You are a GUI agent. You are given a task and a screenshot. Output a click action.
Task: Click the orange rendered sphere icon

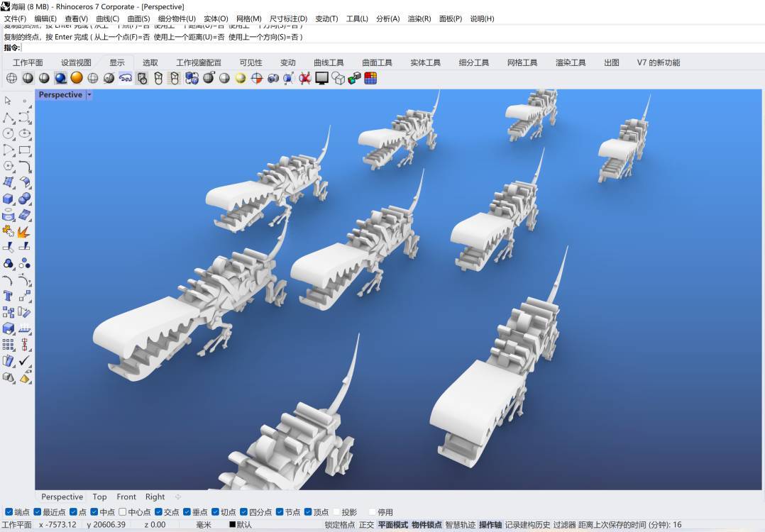77,78
